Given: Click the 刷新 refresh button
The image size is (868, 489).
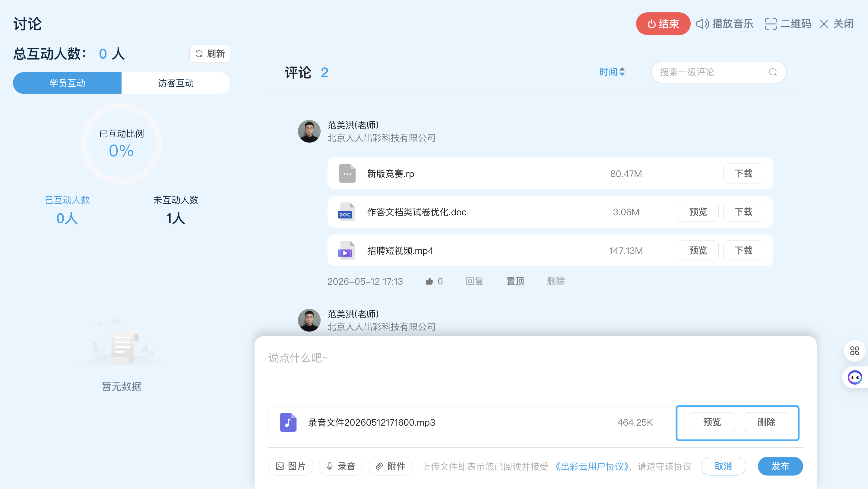Looking at the screenshot, I should point(210,54).
